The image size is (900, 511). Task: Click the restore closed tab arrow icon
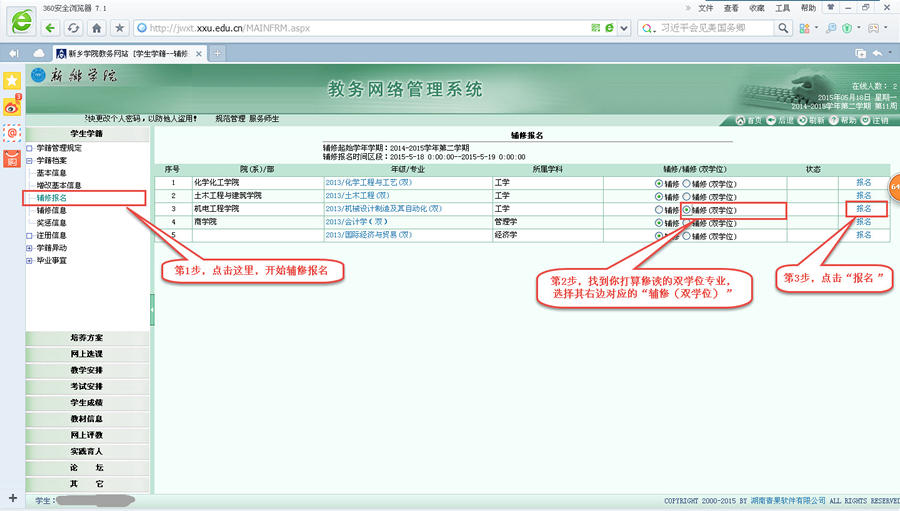tap(877, 53)
